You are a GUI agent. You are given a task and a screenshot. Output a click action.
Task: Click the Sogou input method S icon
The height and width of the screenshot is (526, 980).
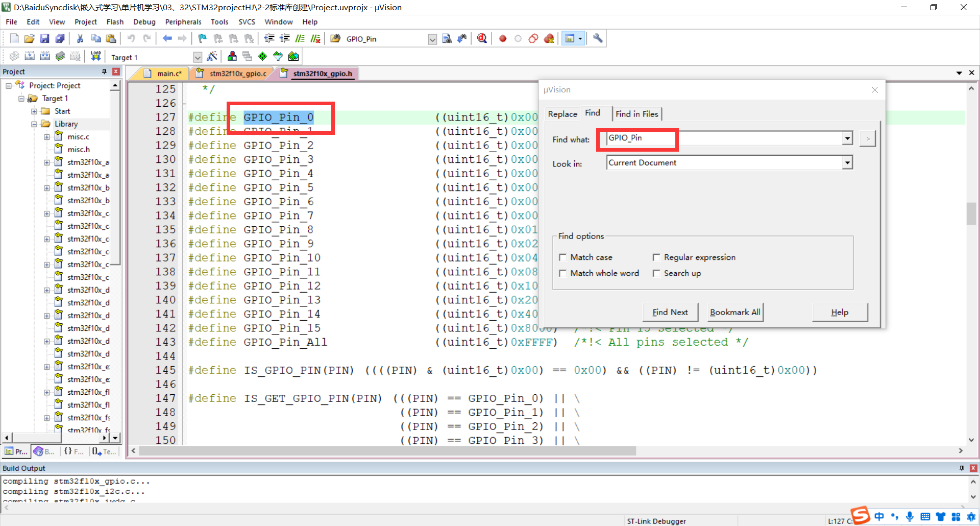861,515
